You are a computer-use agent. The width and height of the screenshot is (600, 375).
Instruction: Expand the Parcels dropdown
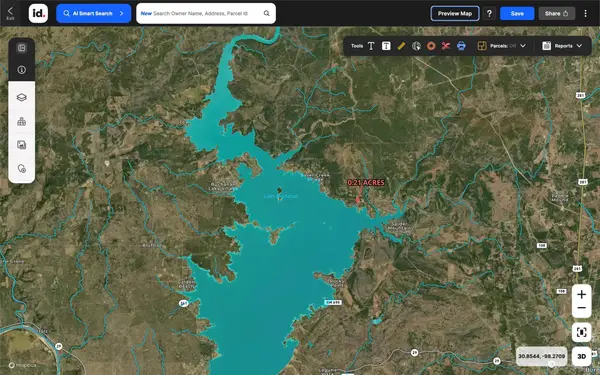(x=523, y=46)
